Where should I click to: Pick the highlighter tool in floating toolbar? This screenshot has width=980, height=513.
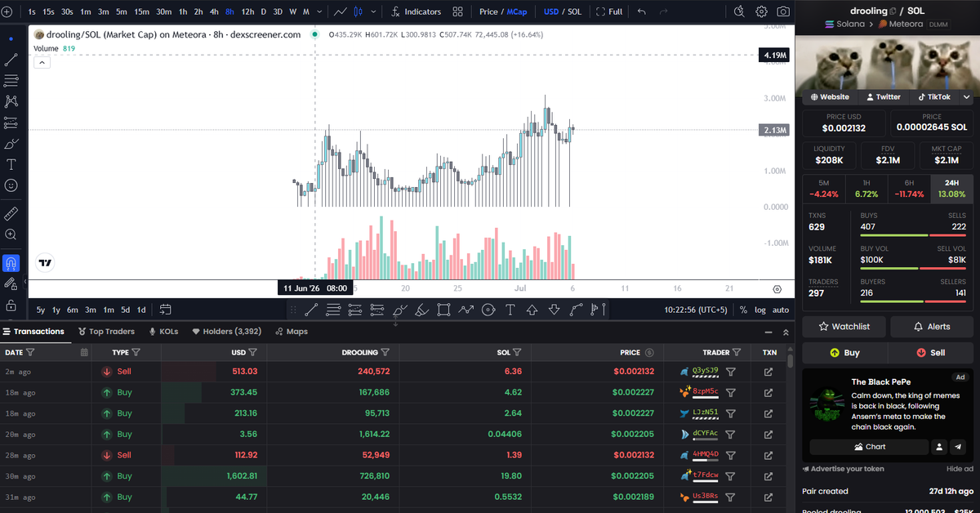click(x=421, y=310)
